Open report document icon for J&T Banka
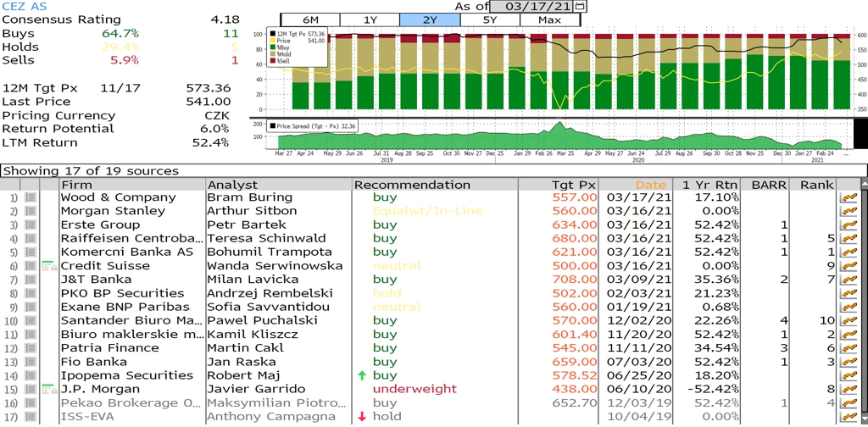The width and height of the screenshot is (868, 427). click(31, 280)
